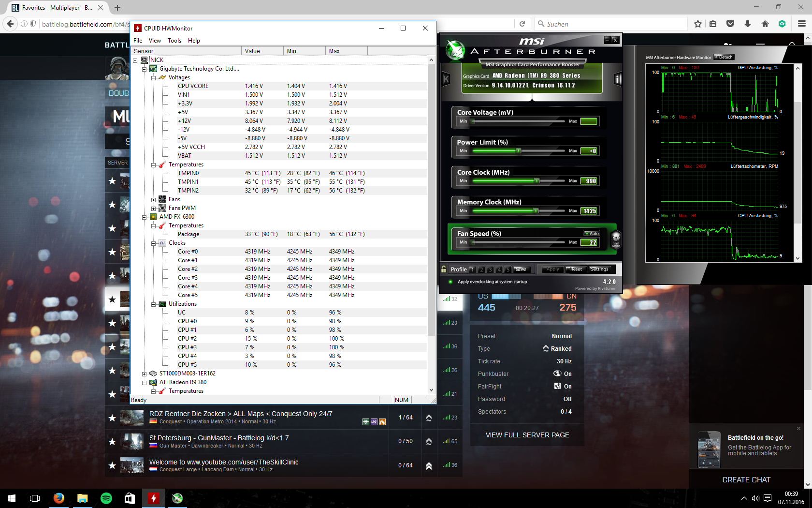Sort HWMonitor by the Value column header
The width and height of the screenshot is (812, 508).
click(262, 51)
